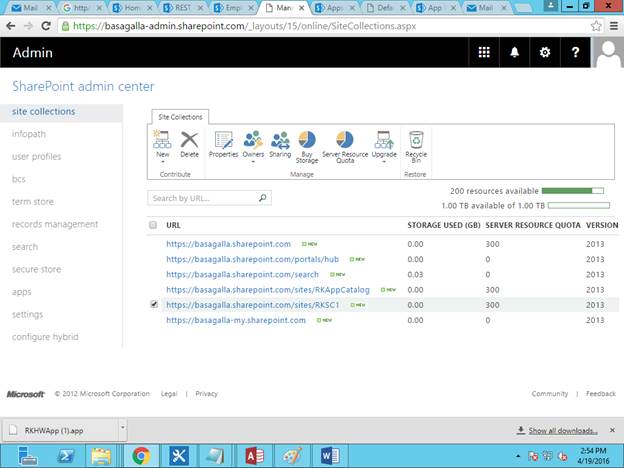Viewport: 624px width, 468px height.
Task: Click the help question mark icon
Action: tap(575, 52)
